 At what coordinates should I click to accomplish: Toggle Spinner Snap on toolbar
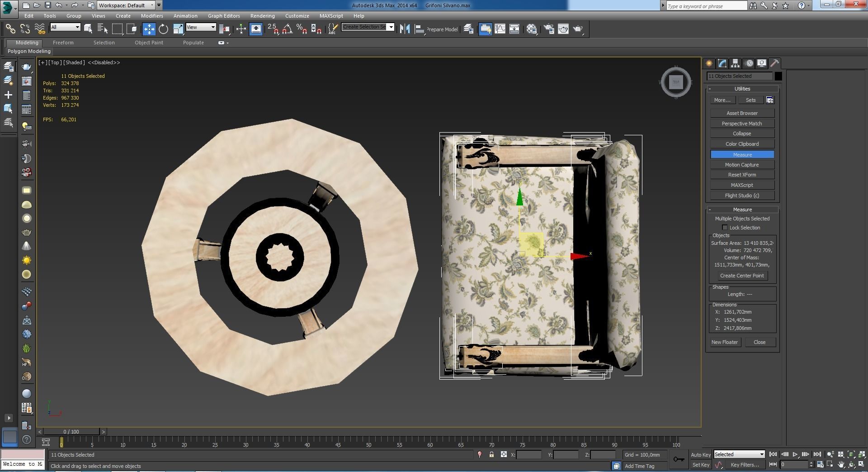(x=316, y=29)
